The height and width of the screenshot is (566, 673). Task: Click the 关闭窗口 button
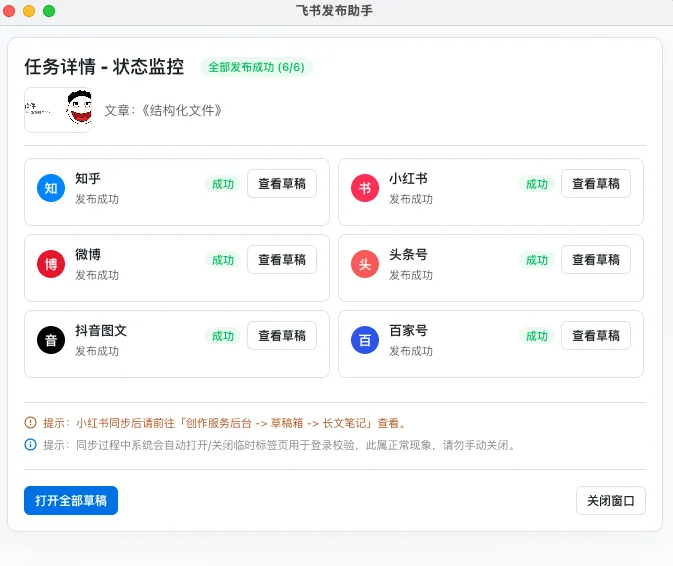[611, 500]
